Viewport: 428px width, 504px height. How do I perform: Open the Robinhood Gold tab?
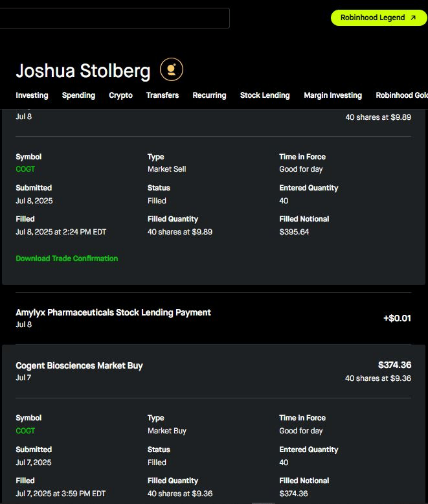[403, 95]
